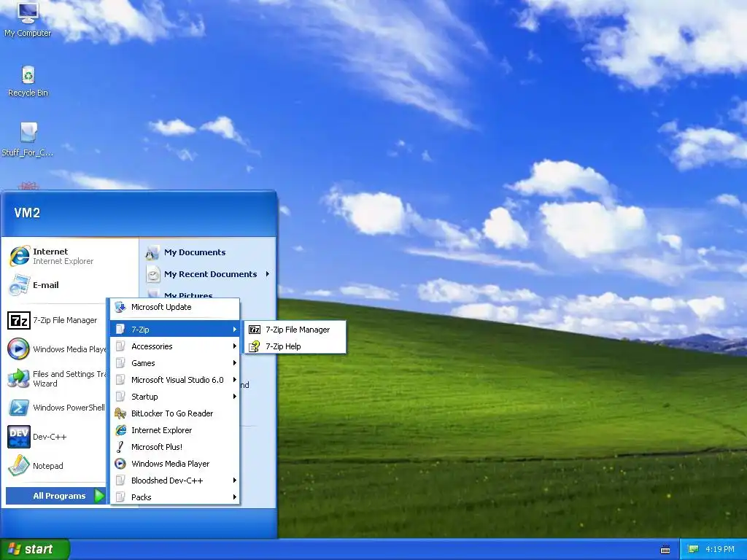The image size is (747, 560).
Task: Open 7-Zip Help menu entry
Action: pyautogui.click(x=295, y=346)
